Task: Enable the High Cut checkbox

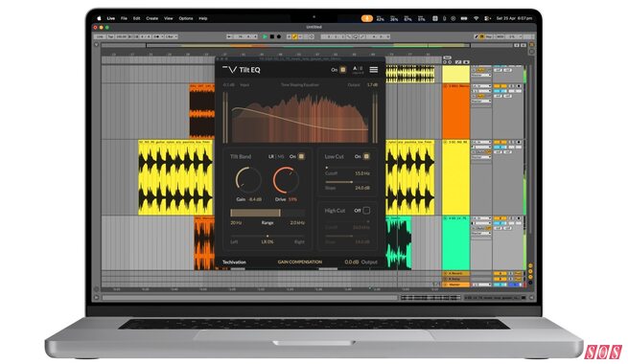Action: point(366,211)
